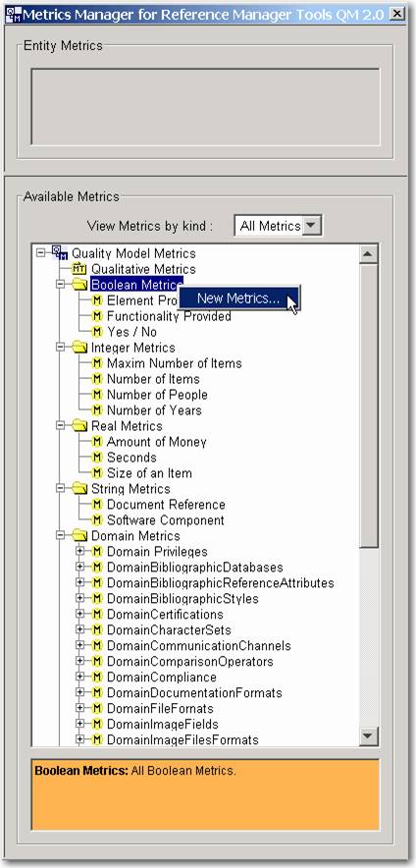Open the All Metrics kind dropdown
Image resolution: width=416 pixels, height=868 pixels.
pyautogui.click(x=312, y=225)
